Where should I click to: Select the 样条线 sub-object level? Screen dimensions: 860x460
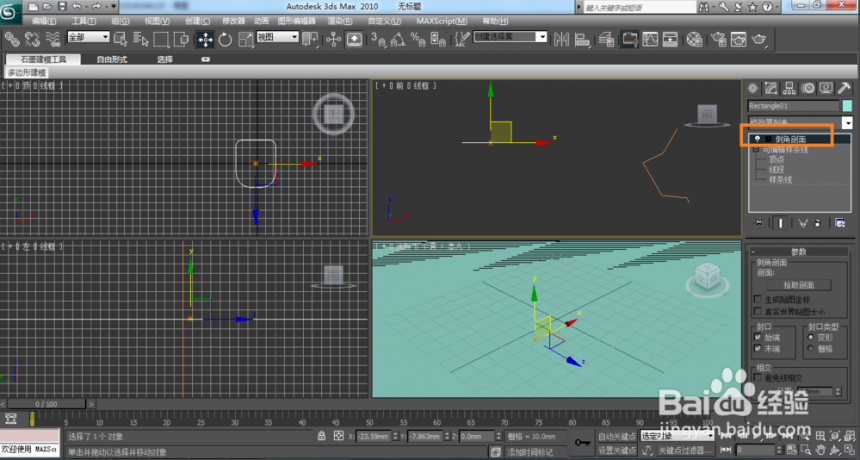[x=780, y=179]
